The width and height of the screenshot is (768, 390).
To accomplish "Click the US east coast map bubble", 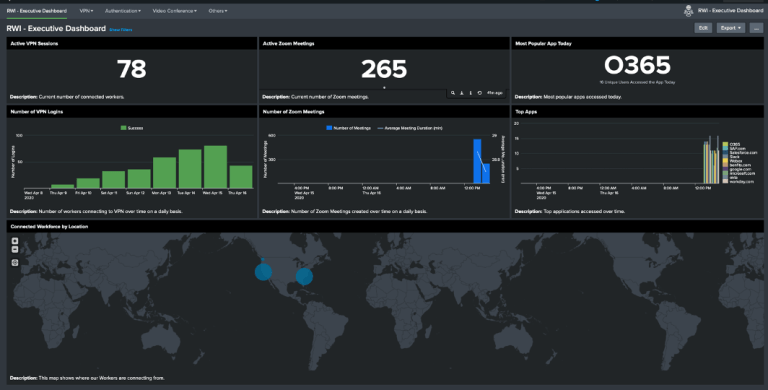I will pyautogui.click(x=304, y=276).
